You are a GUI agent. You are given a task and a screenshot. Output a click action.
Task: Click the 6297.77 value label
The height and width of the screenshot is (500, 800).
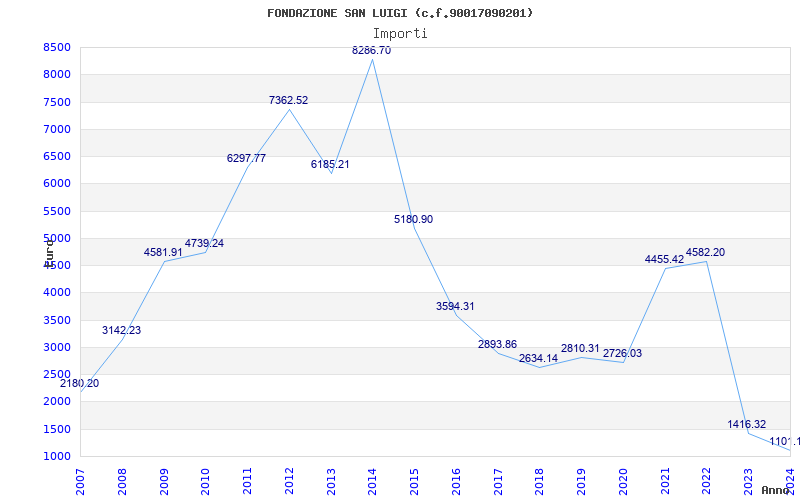246,158
